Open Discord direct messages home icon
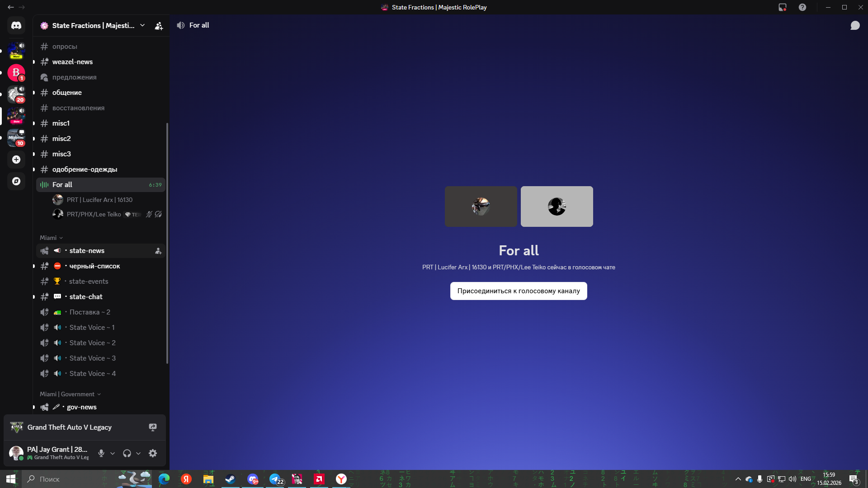This screenshot has width=868, height=488. pyautogui.click(x=16, y=26)
